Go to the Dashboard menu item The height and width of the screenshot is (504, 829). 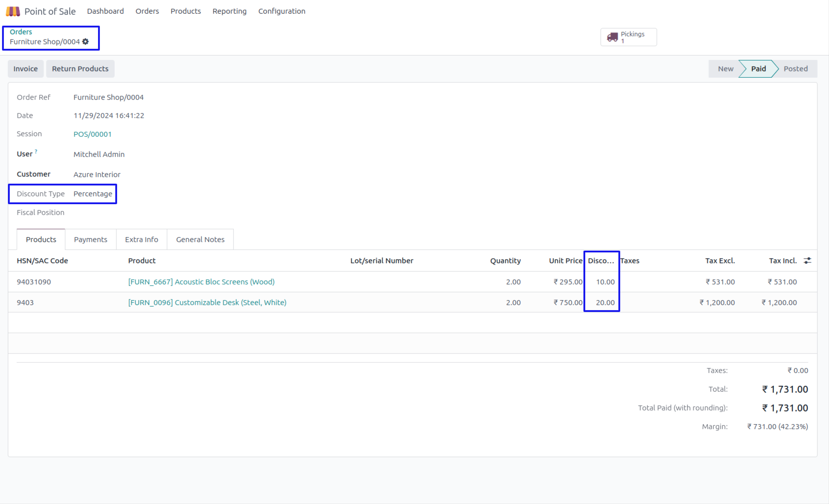coord(105,11)
